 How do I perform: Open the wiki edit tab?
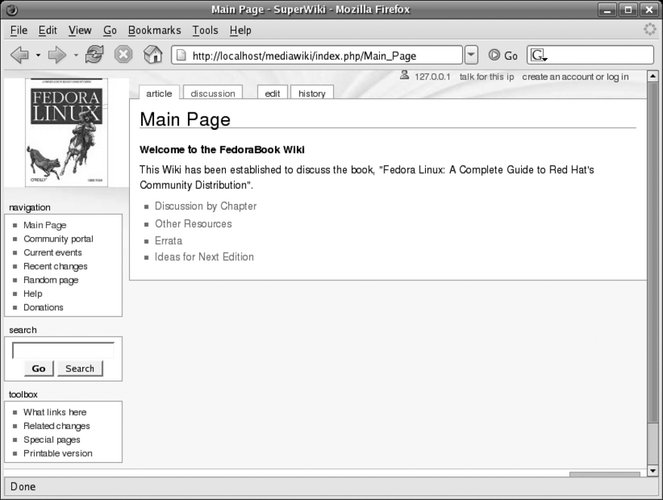point(272,93)
